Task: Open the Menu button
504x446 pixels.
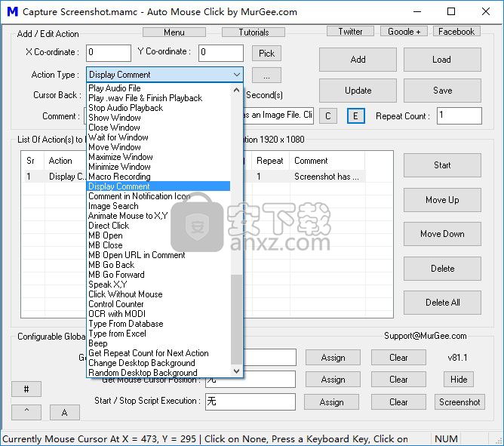Action: point(174,32)
